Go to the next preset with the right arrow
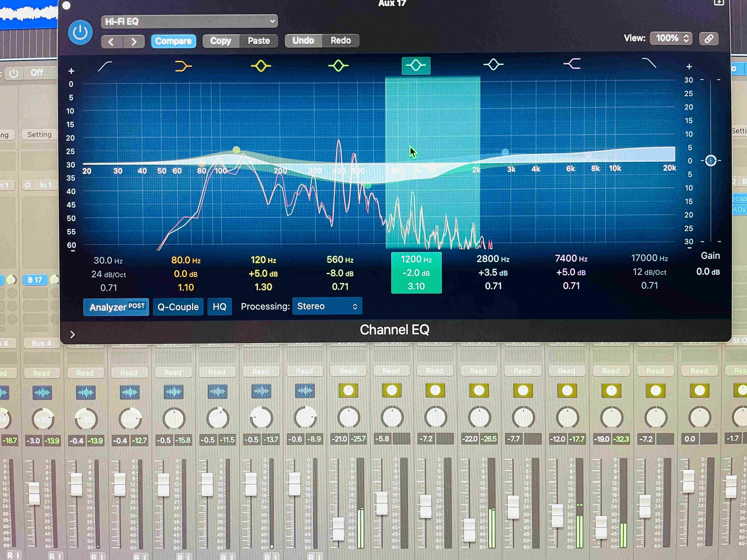The image size is (747, 560). [134, 42]
